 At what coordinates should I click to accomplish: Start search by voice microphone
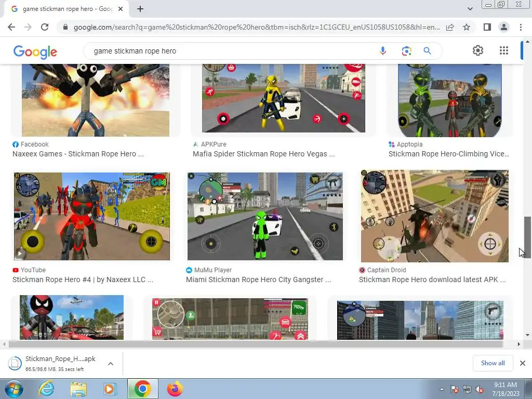[383, 51]
